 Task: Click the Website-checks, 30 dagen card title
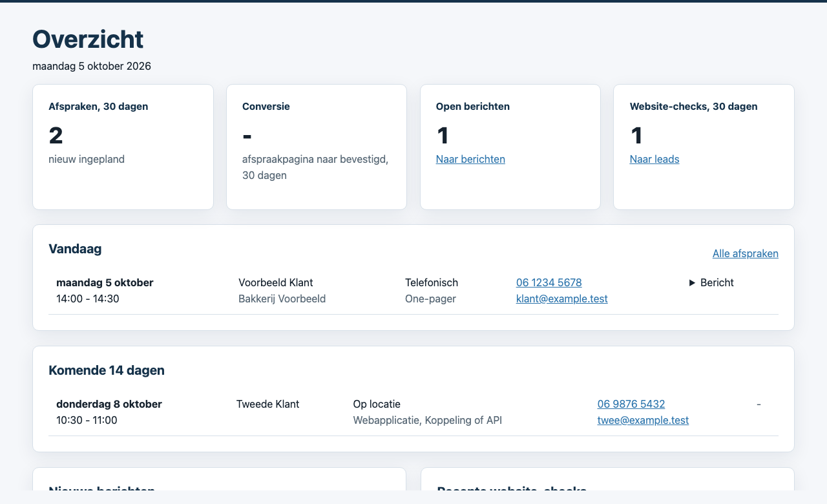[694, 107]
